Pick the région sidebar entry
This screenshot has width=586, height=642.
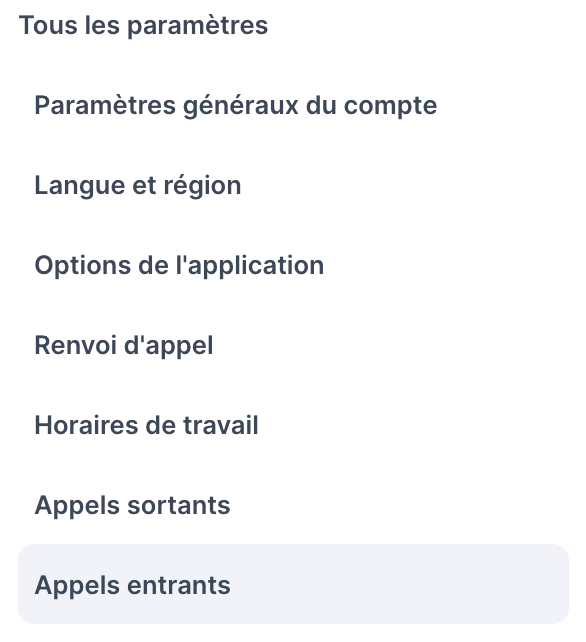[293, 185]
